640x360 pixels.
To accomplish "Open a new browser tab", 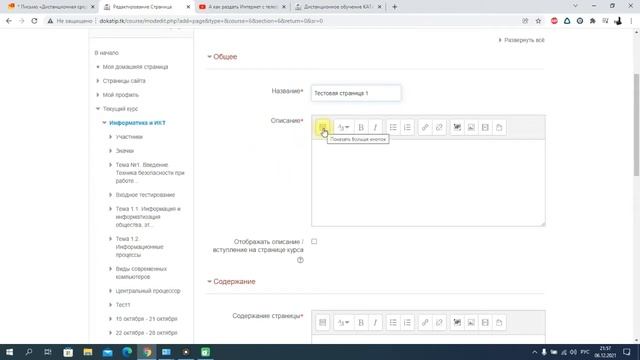I will [394, 7].
